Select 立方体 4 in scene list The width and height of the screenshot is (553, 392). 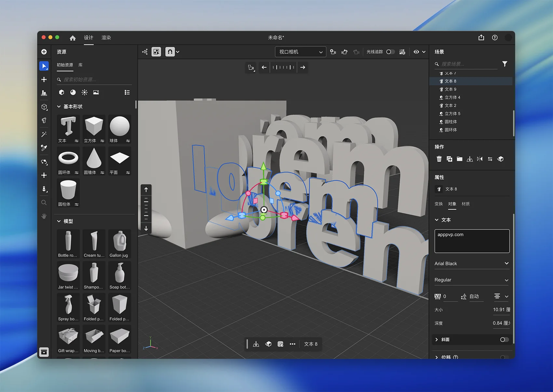point(452,98)
